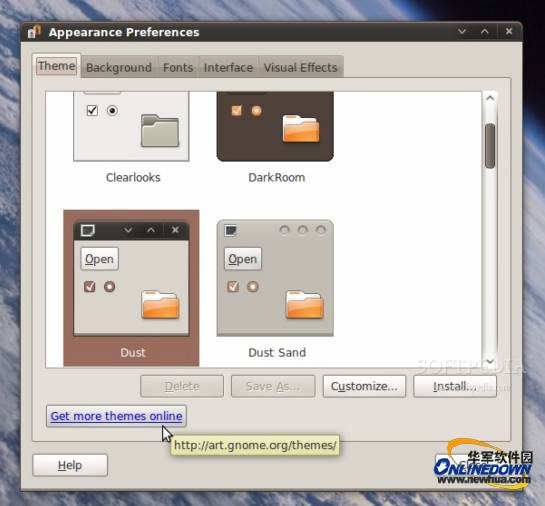This screenshot has width=545, height=506.
Task: Select the Dust Sand theme thumbnail
Action: pyautogui.click(x=275, y=278)
